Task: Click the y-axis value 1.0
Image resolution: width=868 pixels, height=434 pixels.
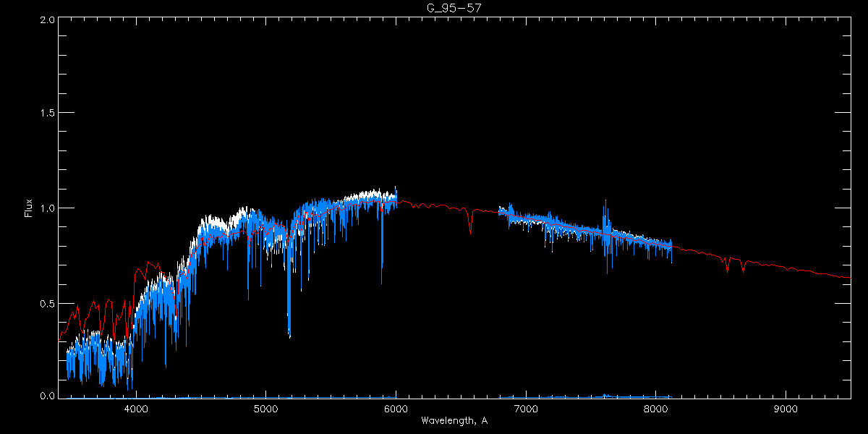Action: (47, 208)
